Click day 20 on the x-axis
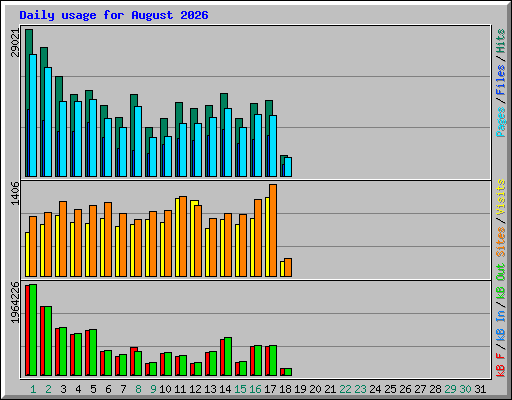The image size is (512, 400). [x=315, y=389]
